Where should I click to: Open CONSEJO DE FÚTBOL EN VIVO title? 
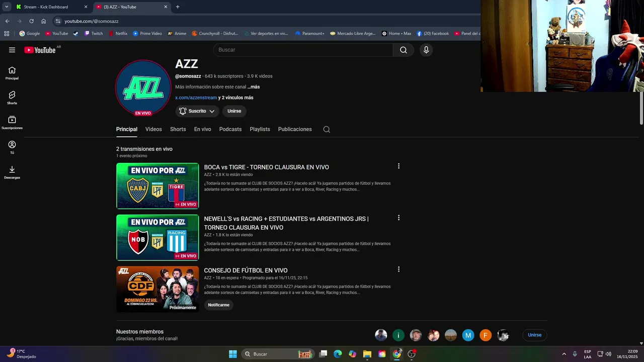246,270
